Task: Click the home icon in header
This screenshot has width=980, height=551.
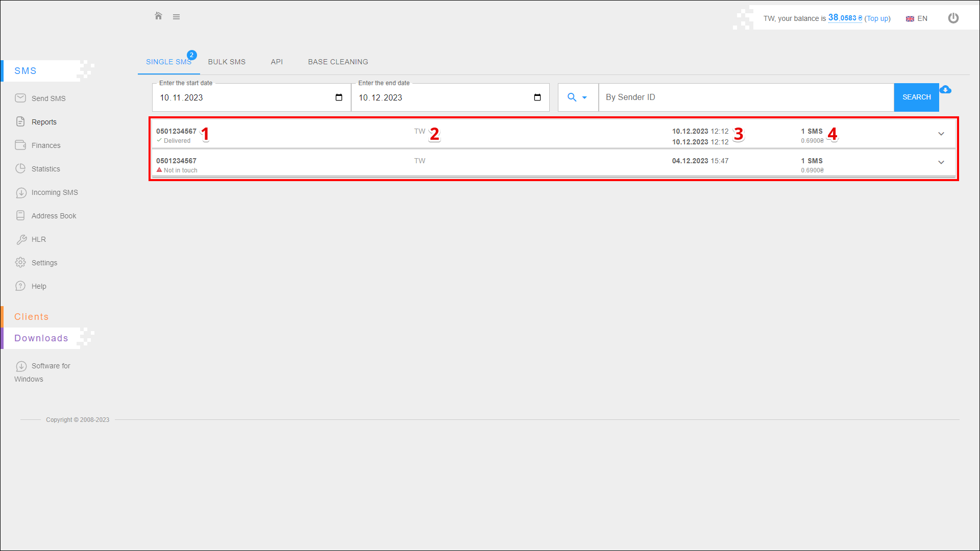Action: (158, 16)
